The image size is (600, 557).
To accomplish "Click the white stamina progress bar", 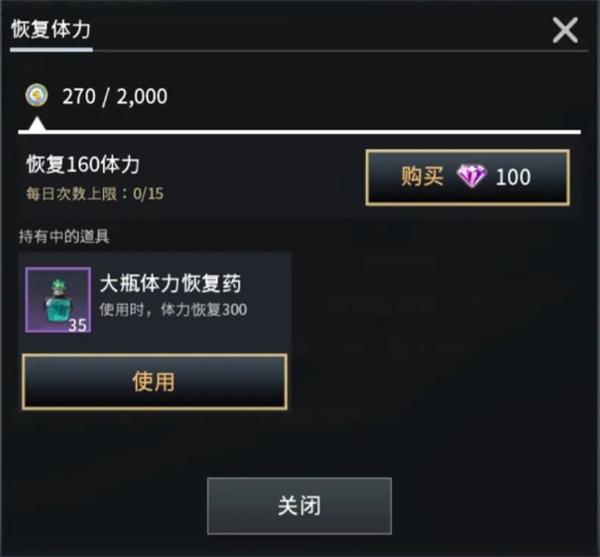I will click(x=300, y=132).
